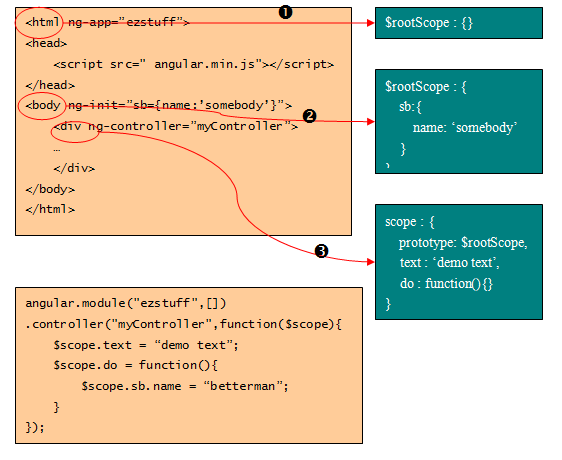Select the closing </html> tag

[50, 209]
